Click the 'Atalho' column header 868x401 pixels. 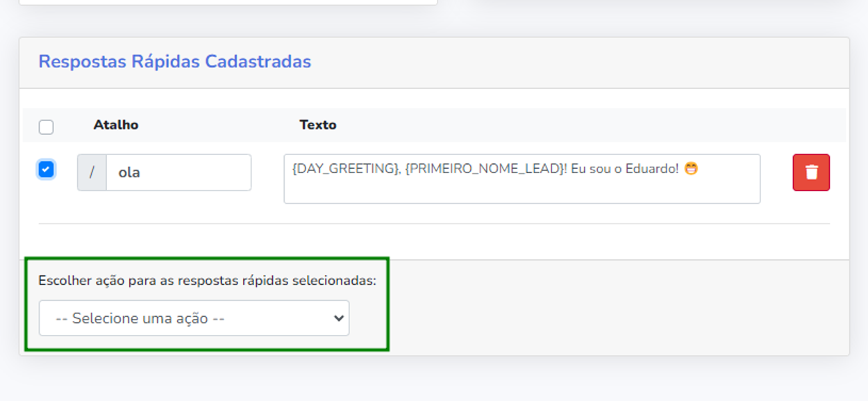tap(116, 125)
